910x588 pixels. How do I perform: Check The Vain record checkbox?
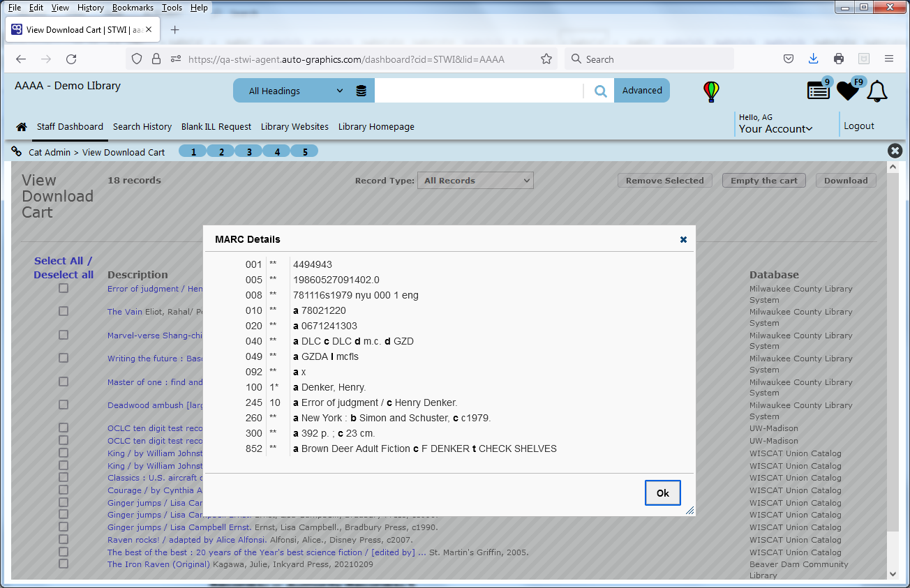pos(64,311)
